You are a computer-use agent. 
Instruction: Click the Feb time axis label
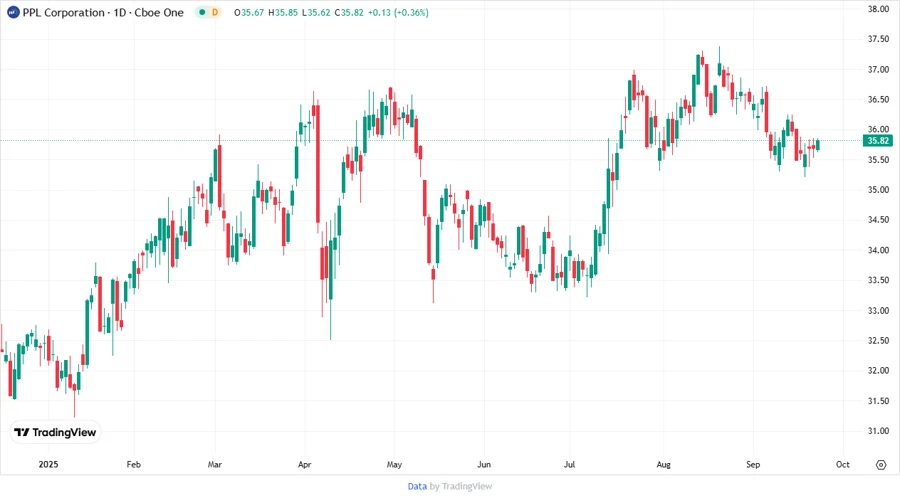(x=133, y=465)
